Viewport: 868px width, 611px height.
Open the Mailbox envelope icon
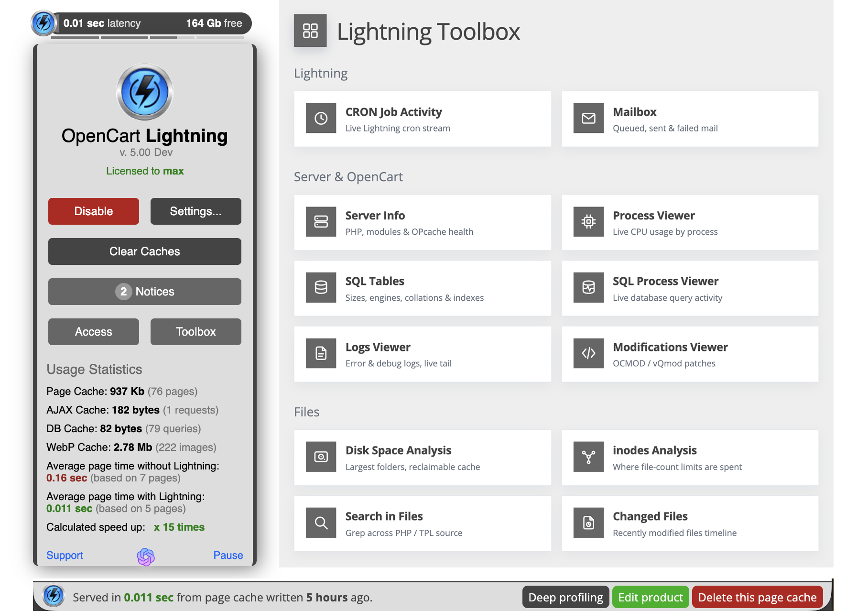588,118
